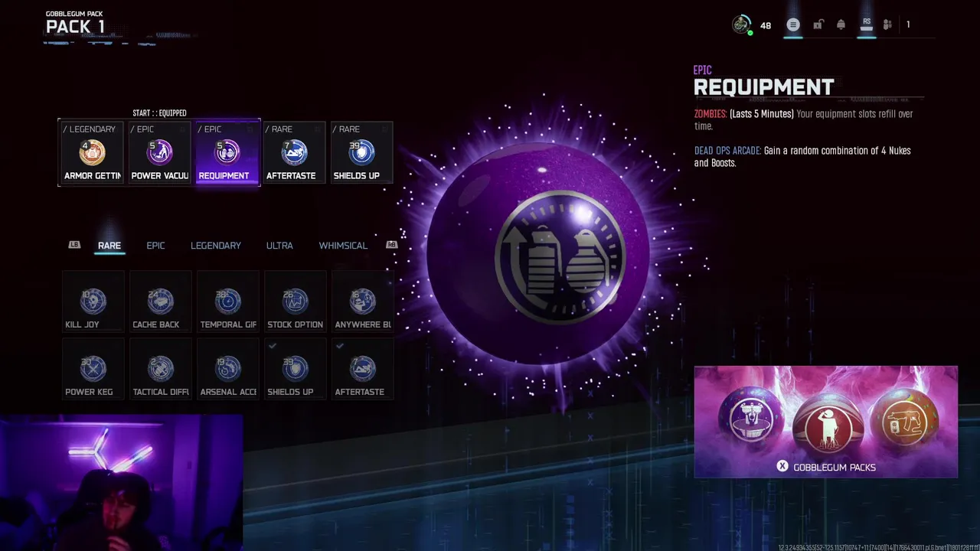Click the party count number 1

(x=908, y=24)
